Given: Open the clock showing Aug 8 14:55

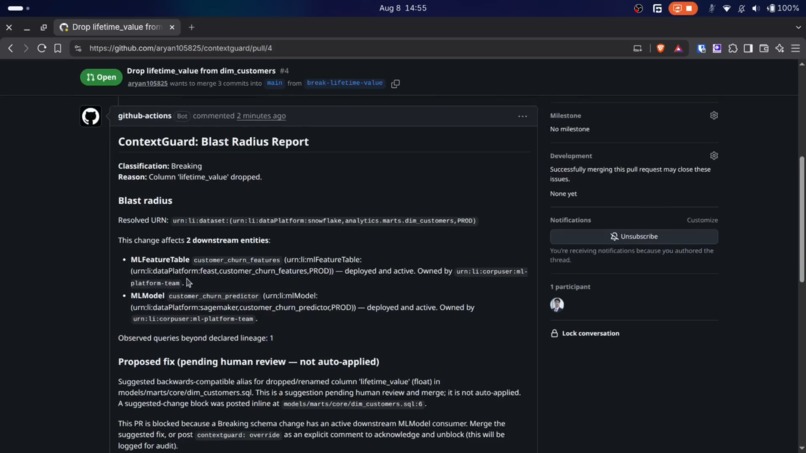Looking at the screenshot, I should 403,8.
